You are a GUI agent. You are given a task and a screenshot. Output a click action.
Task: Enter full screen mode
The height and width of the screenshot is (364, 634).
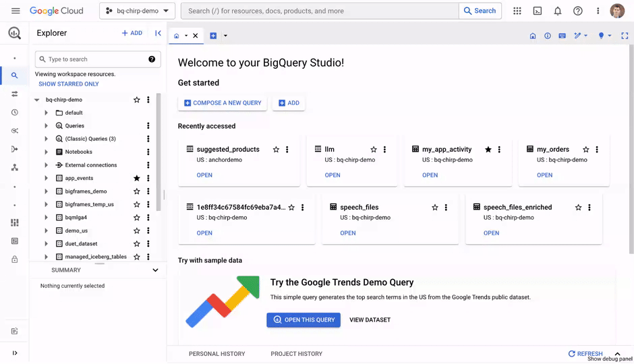[625, 36]
